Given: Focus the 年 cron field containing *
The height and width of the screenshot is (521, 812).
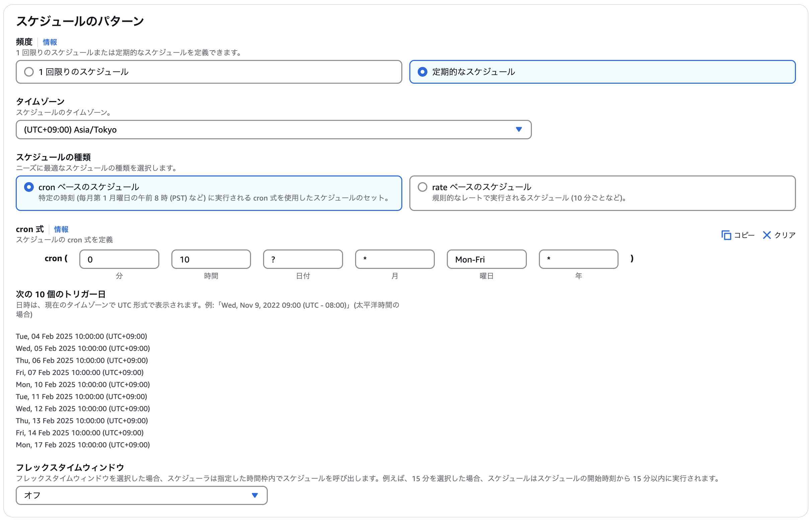Looking at the screenshot, I should coord(579,259).
